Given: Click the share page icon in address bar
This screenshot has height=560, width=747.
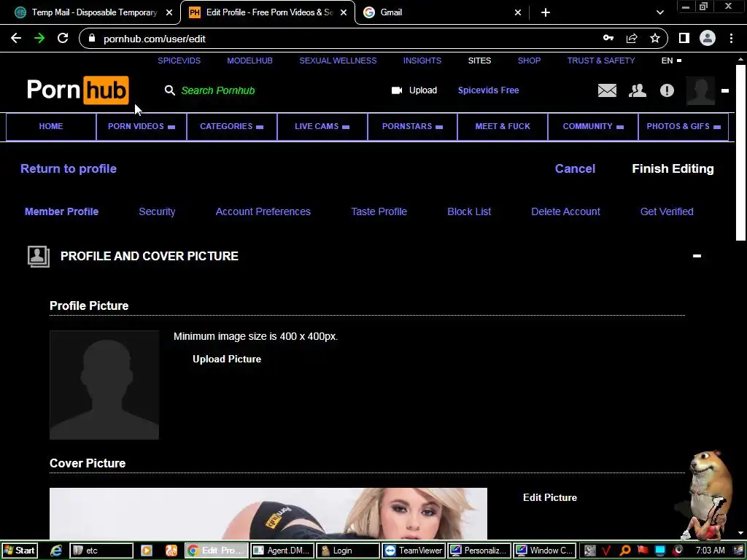Looking at the screenshot, I should [632, 39].
